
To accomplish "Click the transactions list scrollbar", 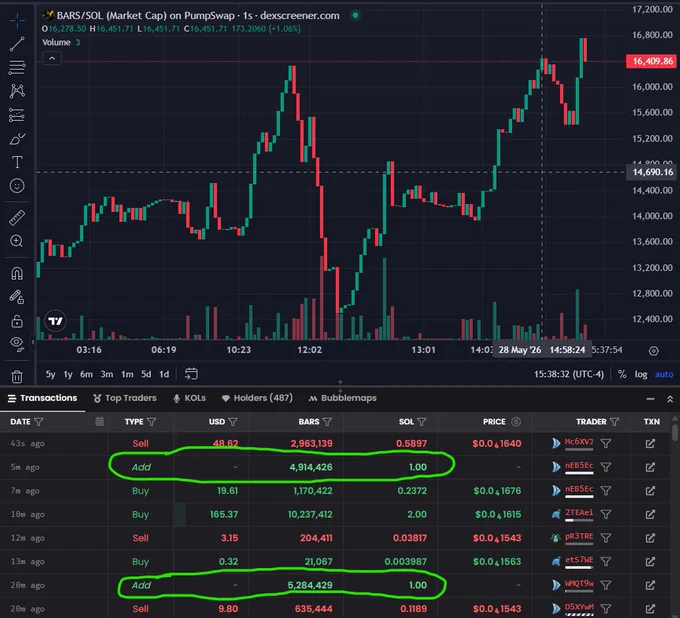I will tap(674, 433).
